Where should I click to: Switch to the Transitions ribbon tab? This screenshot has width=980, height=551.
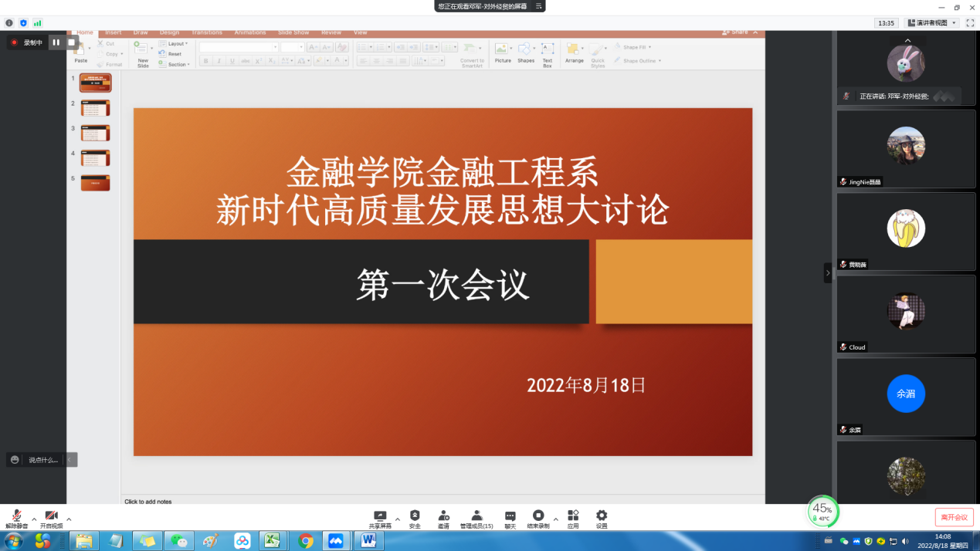205,32
